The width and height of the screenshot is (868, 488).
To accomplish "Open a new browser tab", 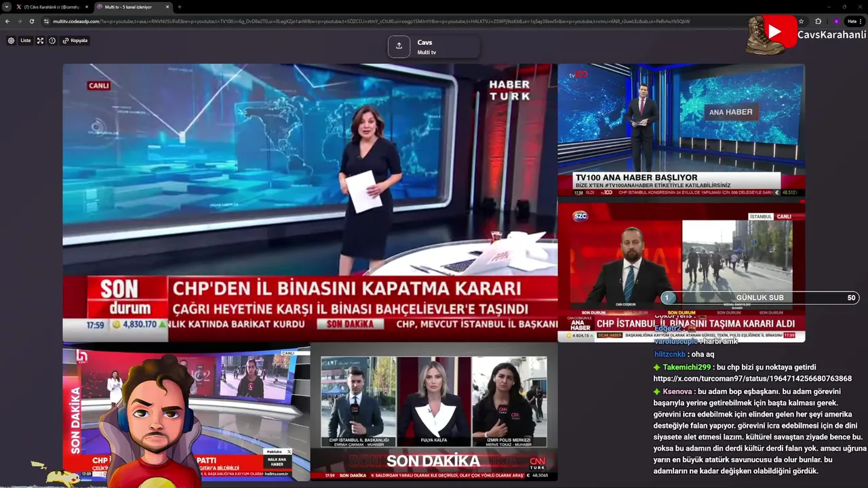I will pos(179,7).
